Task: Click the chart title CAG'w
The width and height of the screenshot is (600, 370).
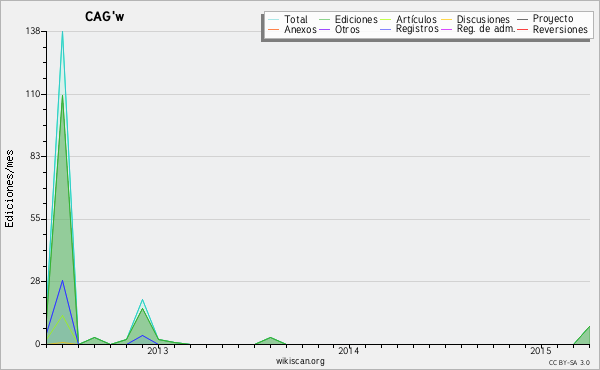Action: pyautogui.click(x=104, y=16)
